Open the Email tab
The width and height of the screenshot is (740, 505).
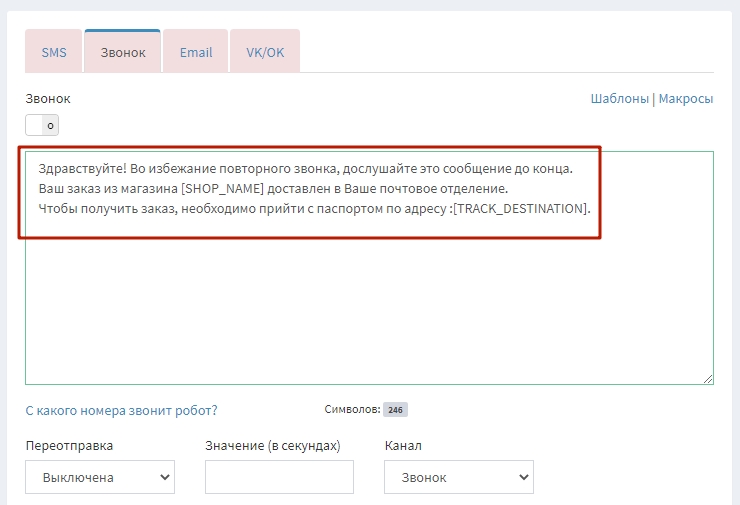[196, 52]
